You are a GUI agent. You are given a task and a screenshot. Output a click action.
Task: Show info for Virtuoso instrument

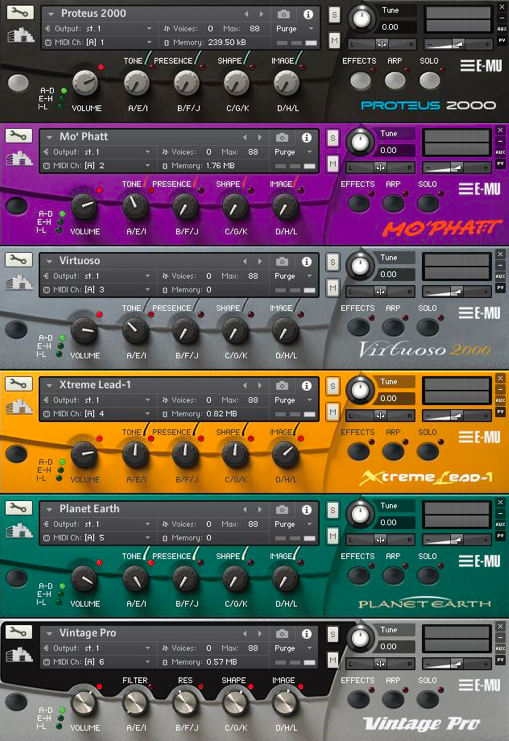(x=307, y=261)
